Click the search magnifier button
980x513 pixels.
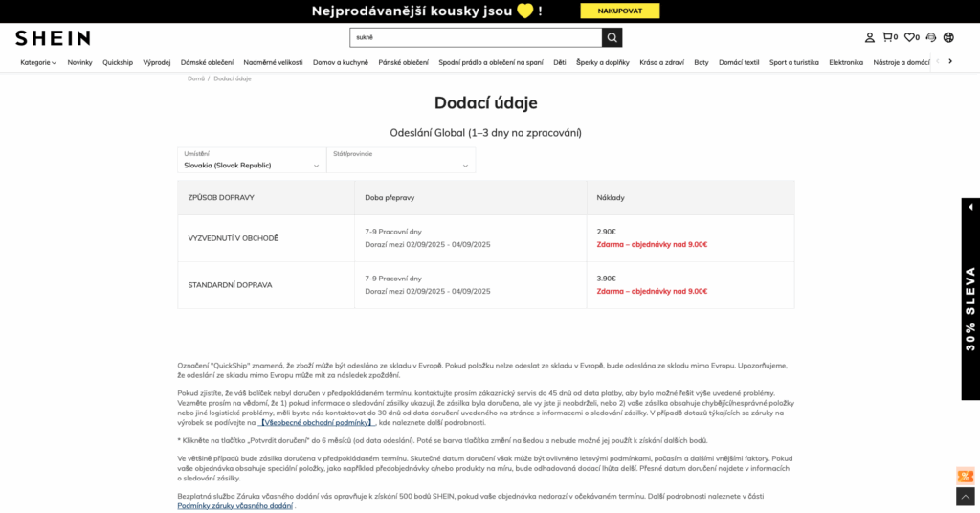(612, 37)
